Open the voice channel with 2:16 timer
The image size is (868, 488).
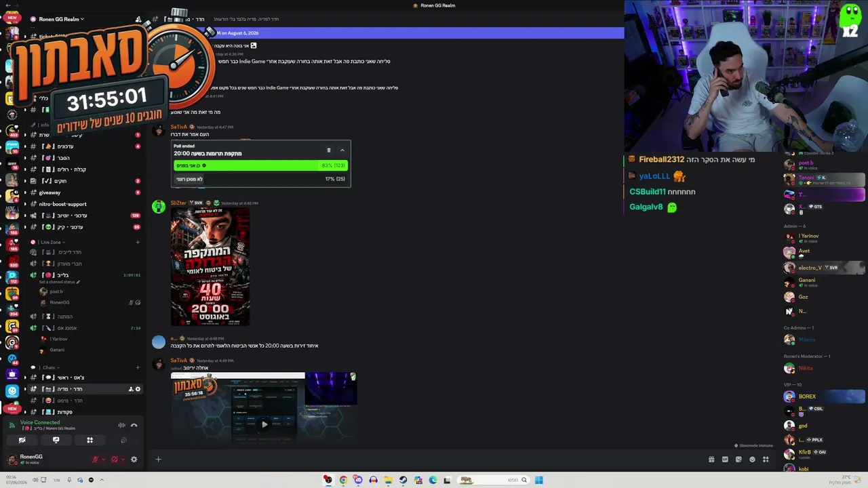(x=85, y=328)
